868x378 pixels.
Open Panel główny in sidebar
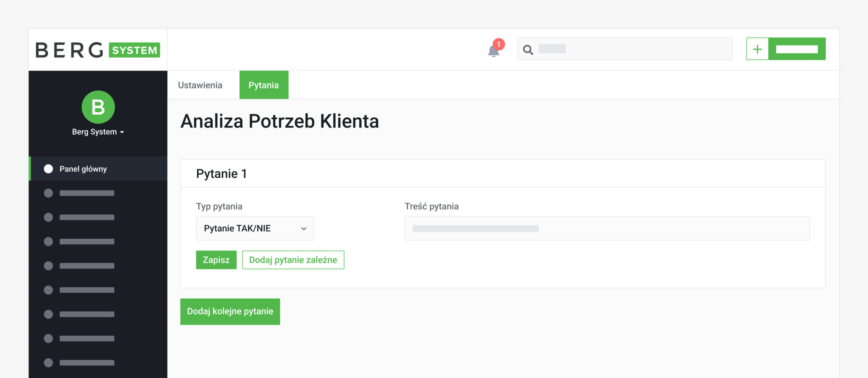[x=98, y=168]
